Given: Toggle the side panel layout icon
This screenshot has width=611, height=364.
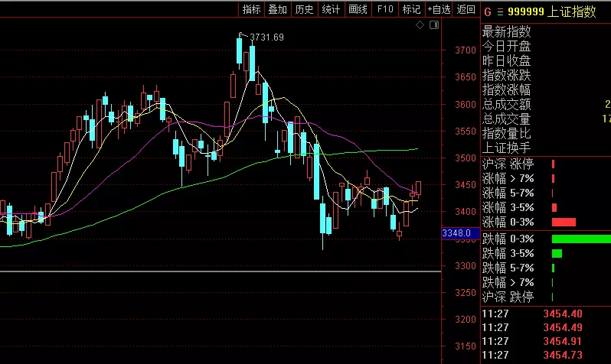Looking at the screenshot, I should (434, 25).
